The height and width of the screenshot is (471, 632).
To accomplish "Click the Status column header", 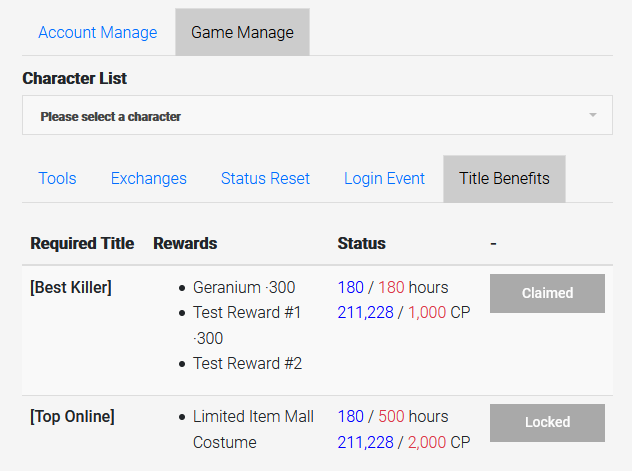I will coord(361,243).
